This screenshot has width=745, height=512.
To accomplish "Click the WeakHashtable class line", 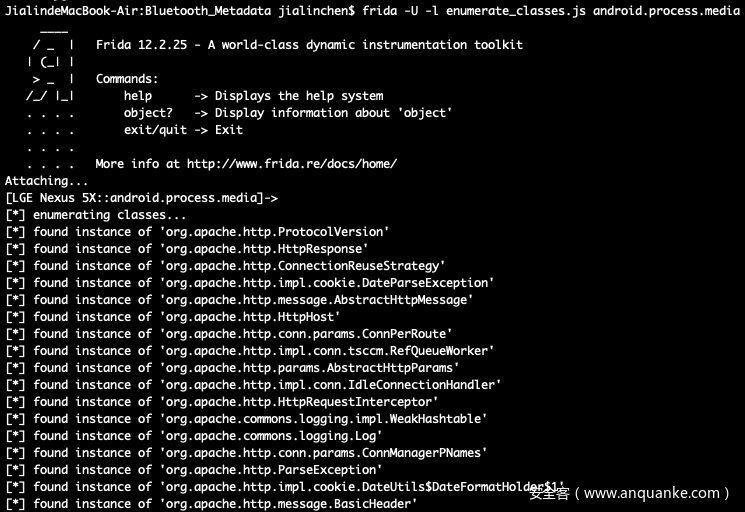I will click(x=248, y=419).
